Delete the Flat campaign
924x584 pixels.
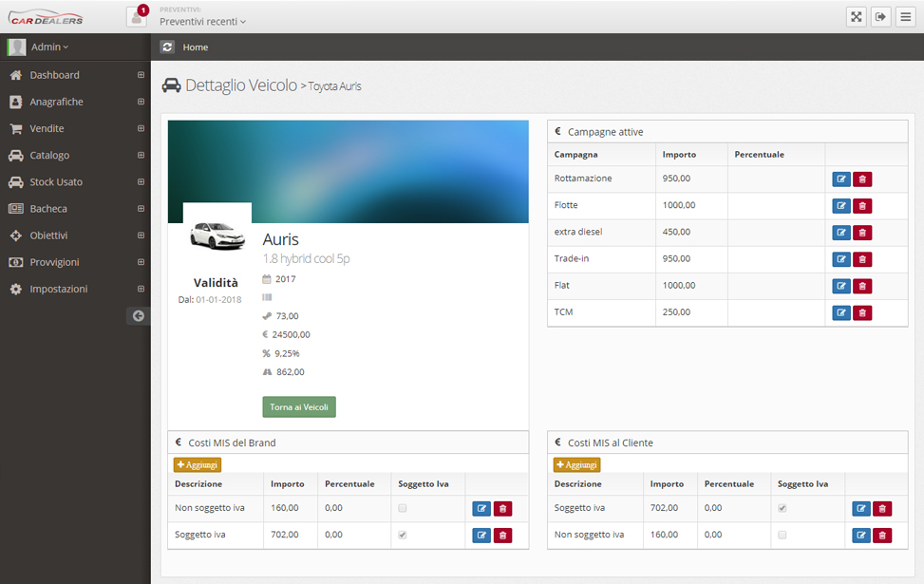pos(862,287)
